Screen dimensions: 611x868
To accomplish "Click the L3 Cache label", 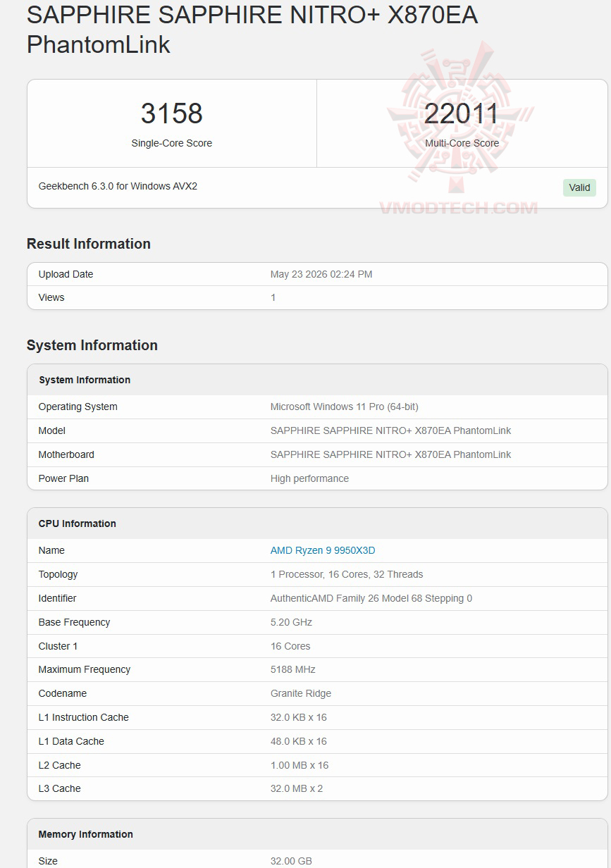I will point(60,788).
